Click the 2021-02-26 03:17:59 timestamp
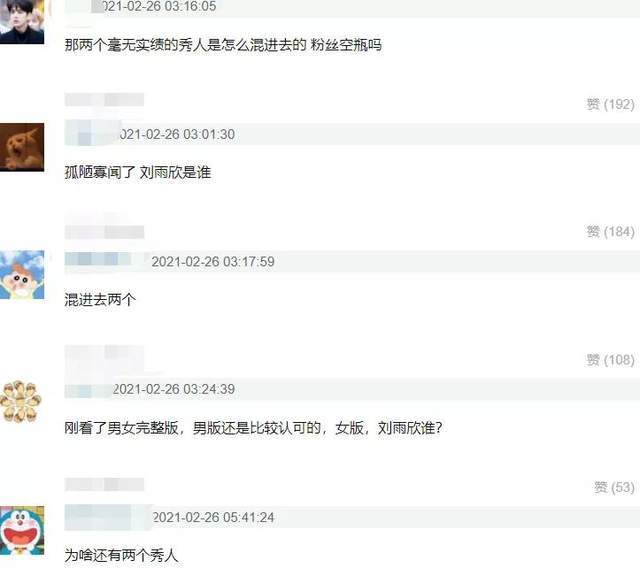640x568 pixels. [x=213, y=262]
